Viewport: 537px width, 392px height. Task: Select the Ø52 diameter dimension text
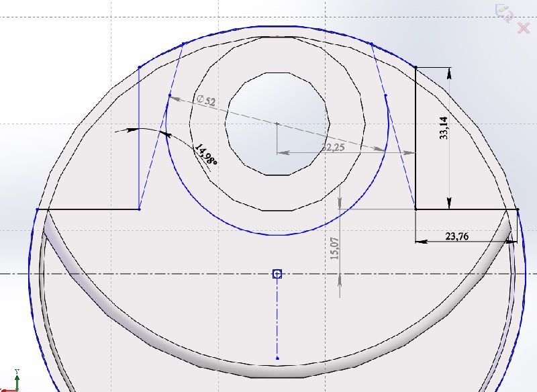(x=206, y=101)
